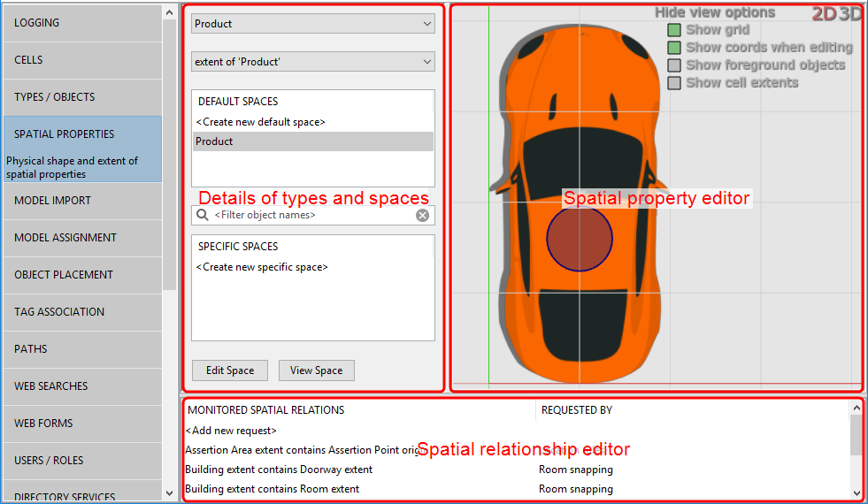Click spatial relations scrollbar up arrow
Image resolution: width=868 pixels, height=504 pixels.
[x=856, y=408]
